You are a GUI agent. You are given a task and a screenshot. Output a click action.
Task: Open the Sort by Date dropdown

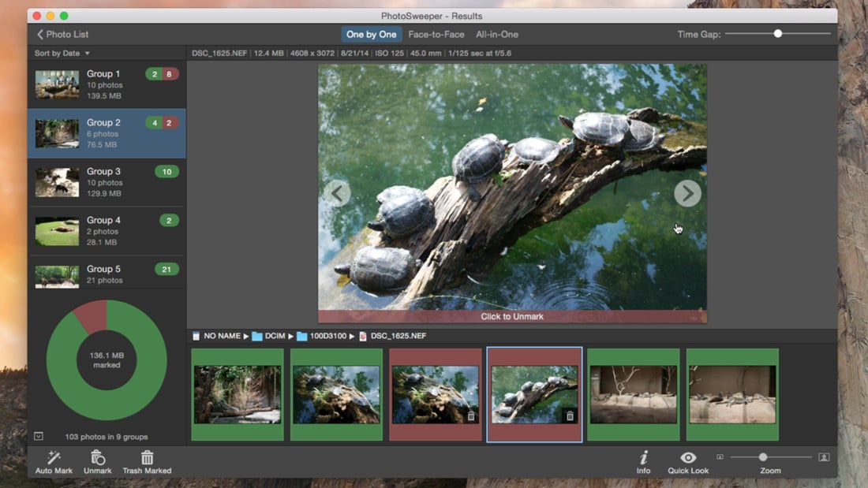tap(62, 53)
